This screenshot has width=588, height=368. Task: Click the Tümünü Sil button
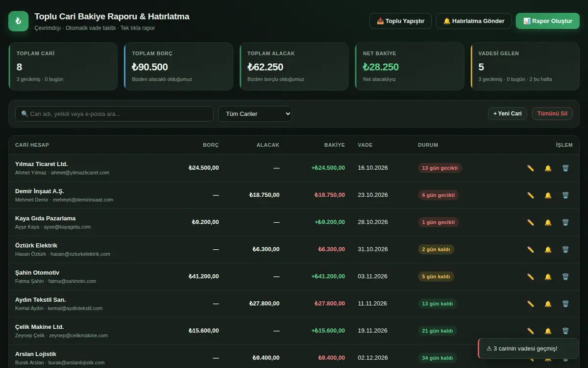pyautogui.click(x=552, y=114)
